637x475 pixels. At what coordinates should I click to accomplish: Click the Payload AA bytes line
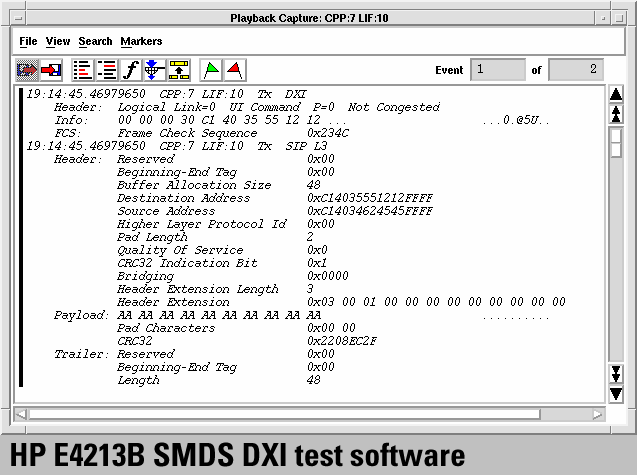(x=301, y=315)
